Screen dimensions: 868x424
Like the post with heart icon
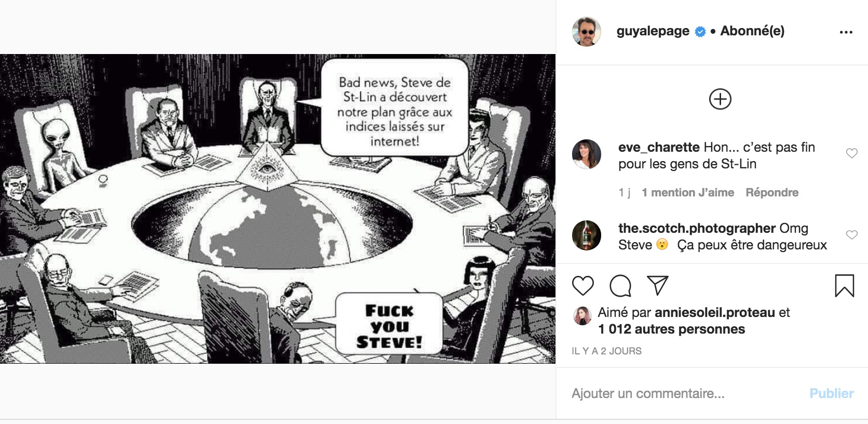(582, 286)
